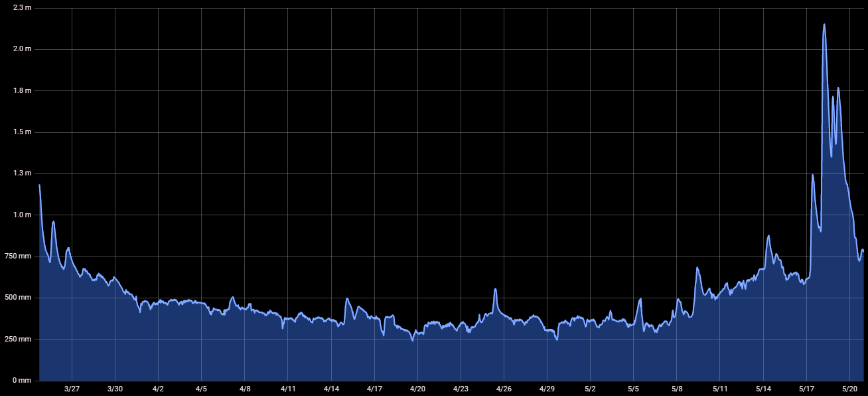Select the 5/5 date label
This screenshot has width=868, height=396.
634,389
